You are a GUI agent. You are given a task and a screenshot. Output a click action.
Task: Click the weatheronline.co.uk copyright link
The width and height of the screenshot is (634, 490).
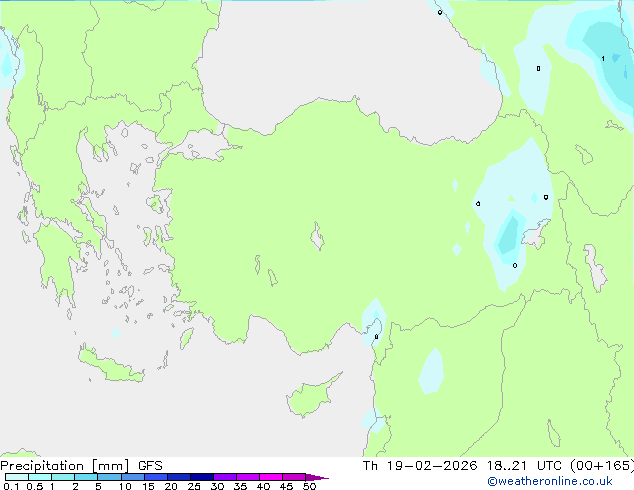click(x=550, y=481)
